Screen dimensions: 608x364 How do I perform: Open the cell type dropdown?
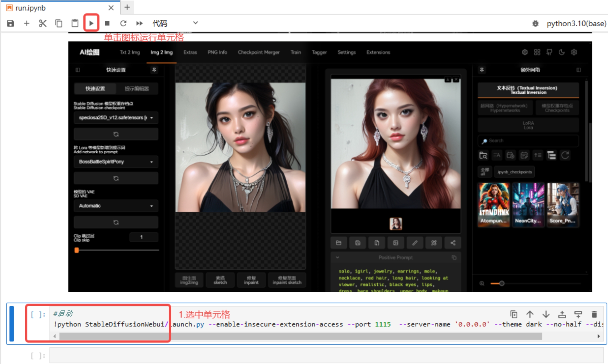point(175,23)
